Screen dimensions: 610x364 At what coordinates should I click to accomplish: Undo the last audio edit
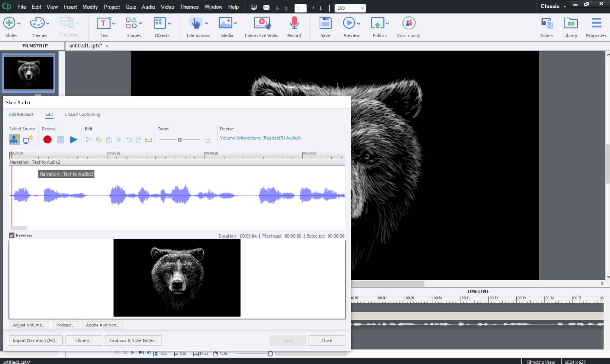pos(128,139)
